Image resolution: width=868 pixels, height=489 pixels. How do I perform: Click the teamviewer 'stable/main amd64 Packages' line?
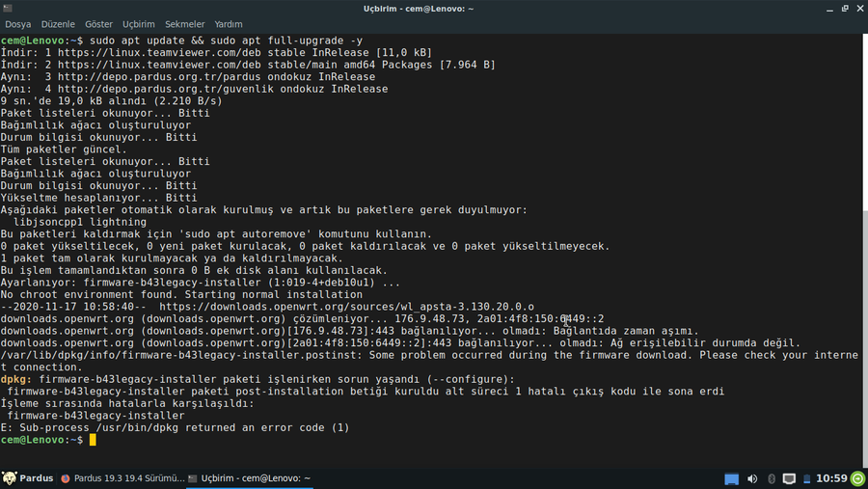(x=248, y=65)
